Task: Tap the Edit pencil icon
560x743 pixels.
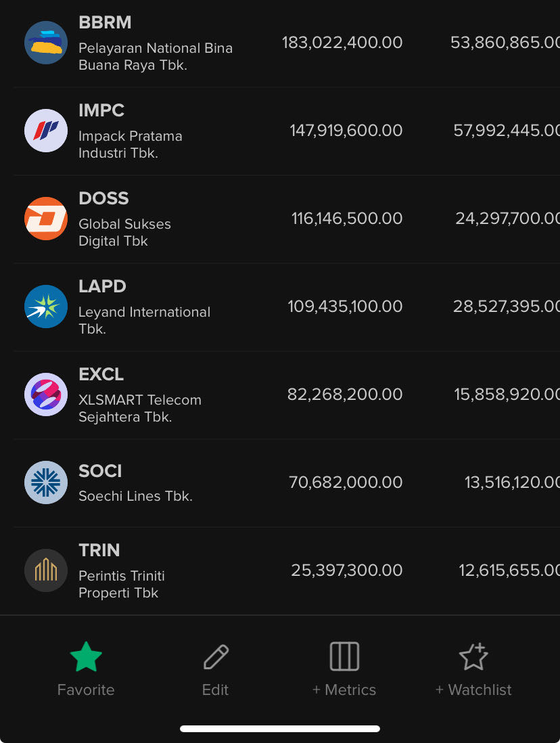Action: (x=216, y=657)
